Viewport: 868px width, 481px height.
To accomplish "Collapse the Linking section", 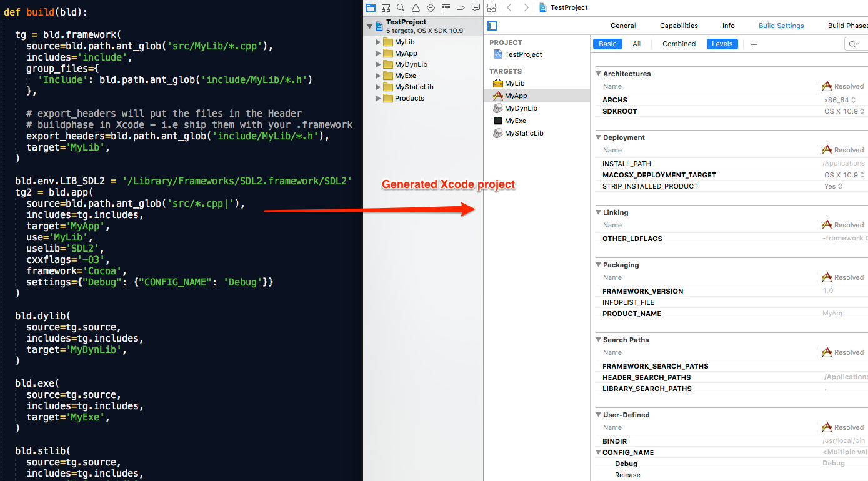I will [598, 212].
